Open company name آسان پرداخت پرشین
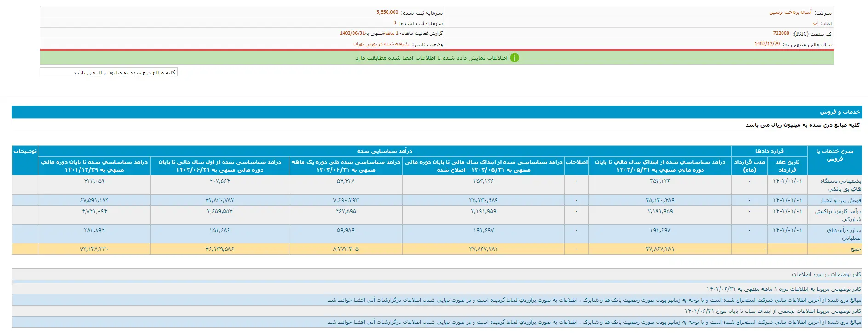This screenshot has width=868, height=334. click(x=790, y=12)
